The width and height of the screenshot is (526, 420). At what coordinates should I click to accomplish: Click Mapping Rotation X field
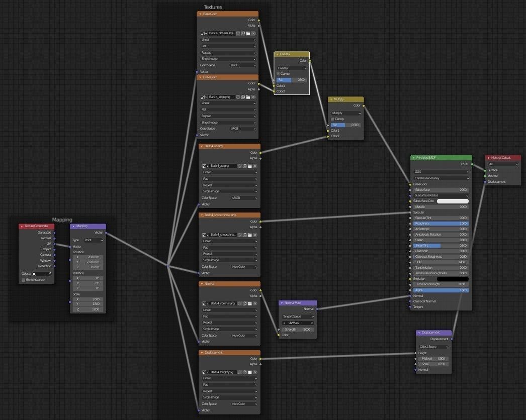(x=88, y=278)
